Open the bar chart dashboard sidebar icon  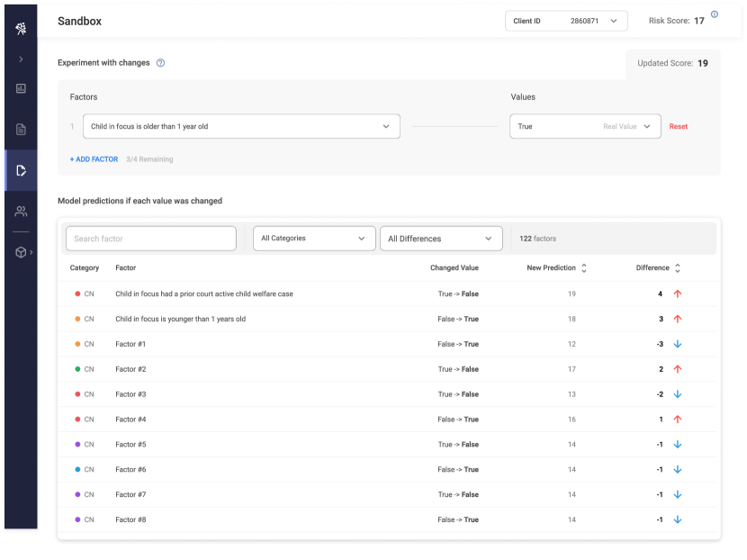click(x=21, y=88)
